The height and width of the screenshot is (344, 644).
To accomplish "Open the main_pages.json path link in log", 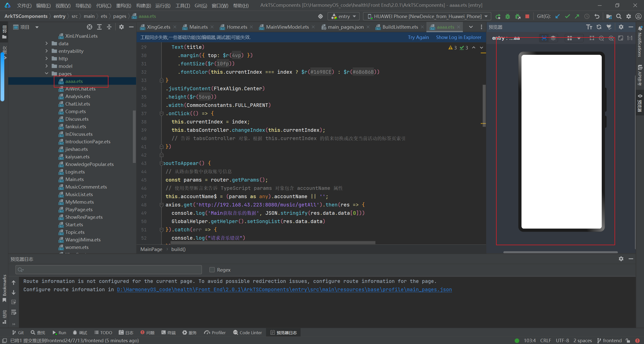I will (284, 289).
